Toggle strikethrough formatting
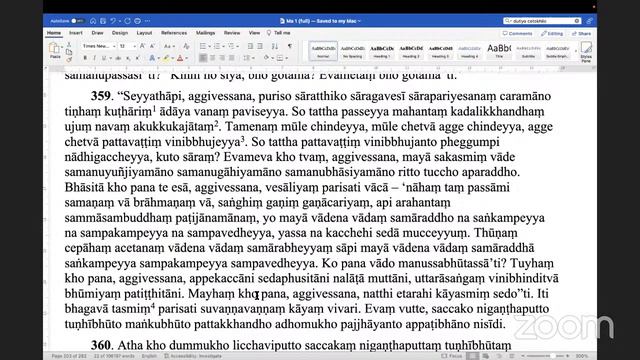Image resolution: width=640 pixels, height=360 pixels. 118,58
